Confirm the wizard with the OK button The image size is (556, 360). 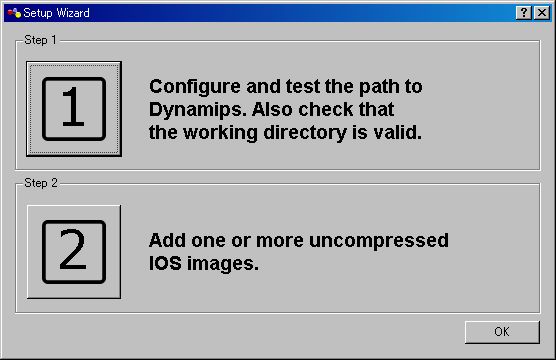pos(502,332)
